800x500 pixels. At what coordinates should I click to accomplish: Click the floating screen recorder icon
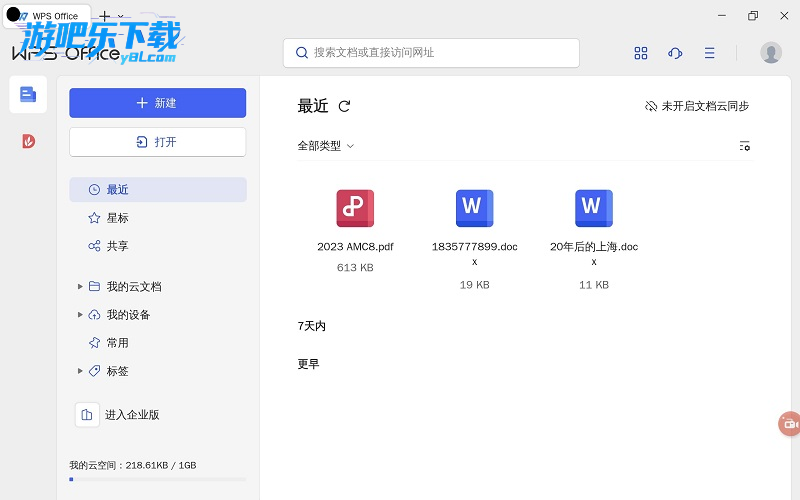pyautogui.click(x=789, y=423)
